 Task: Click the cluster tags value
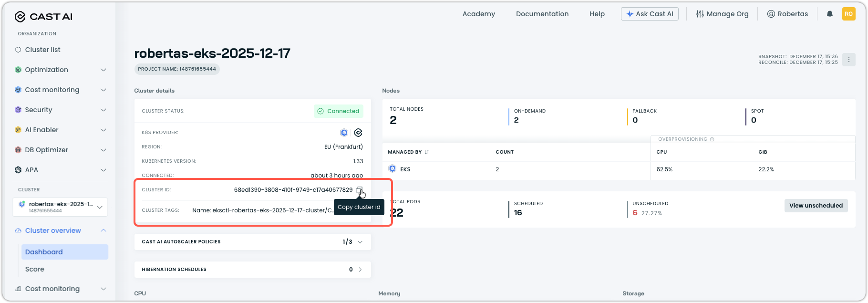(x=263, y=210)
